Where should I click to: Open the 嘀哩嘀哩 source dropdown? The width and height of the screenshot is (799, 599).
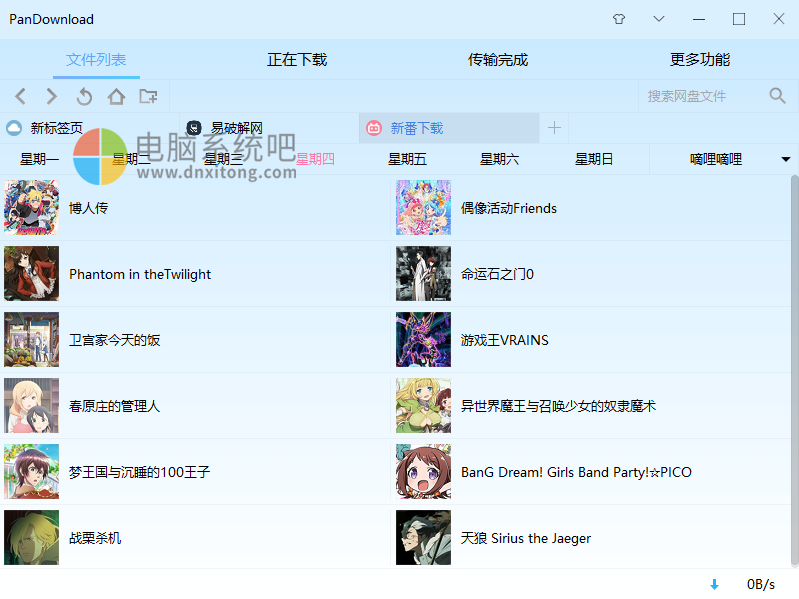pos(724,159)
